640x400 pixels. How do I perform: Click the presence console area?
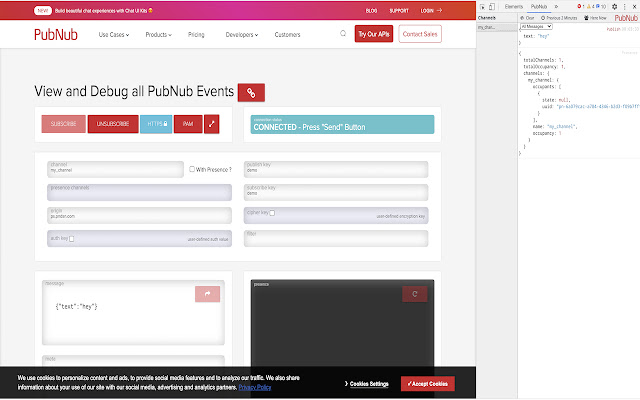(342, 322)
